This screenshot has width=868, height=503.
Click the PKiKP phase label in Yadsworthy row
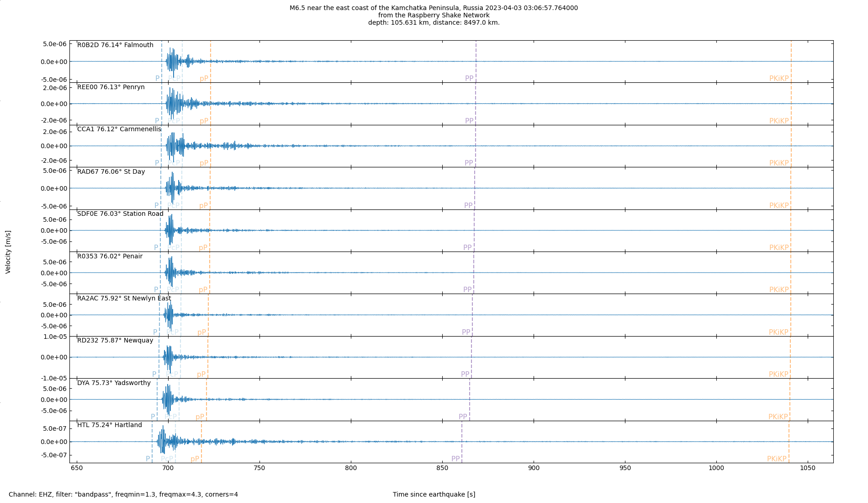pos(778,417)
